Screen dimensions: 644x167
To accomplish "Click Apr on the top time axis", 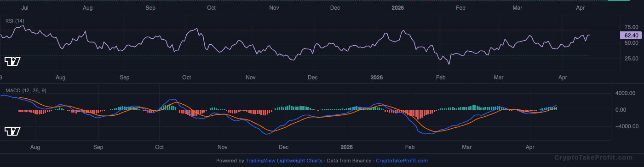I will pos(580,8).
